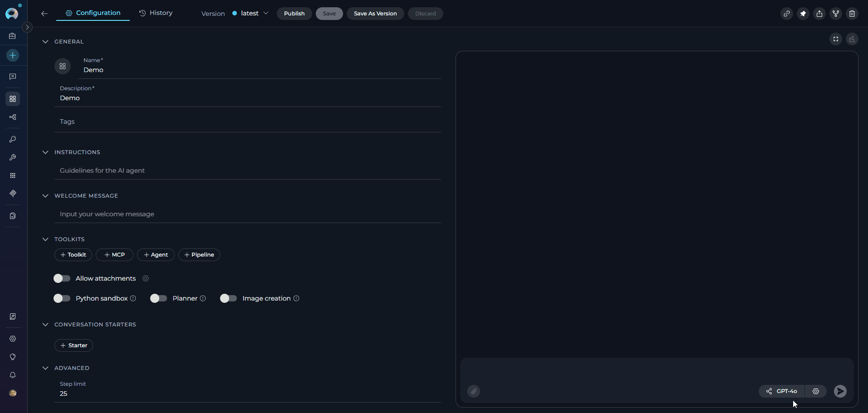Publish the agent
This screenshot has width=868, height=413.
[x=294, y=13]
